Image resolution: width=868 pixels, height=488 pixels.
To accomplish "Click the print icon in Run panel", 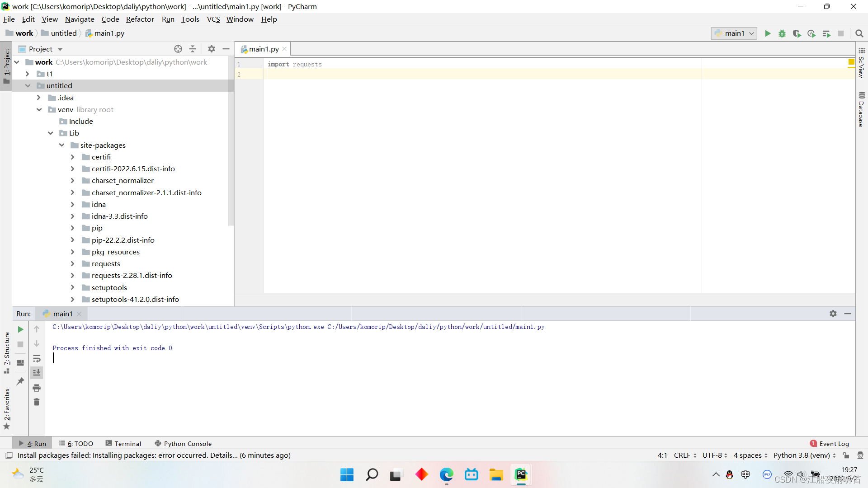I will coord(37,388).
